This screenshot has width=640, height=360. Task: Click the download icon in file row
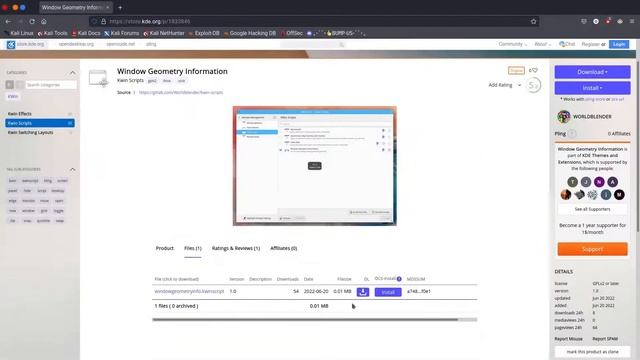(x=363, y=292)
